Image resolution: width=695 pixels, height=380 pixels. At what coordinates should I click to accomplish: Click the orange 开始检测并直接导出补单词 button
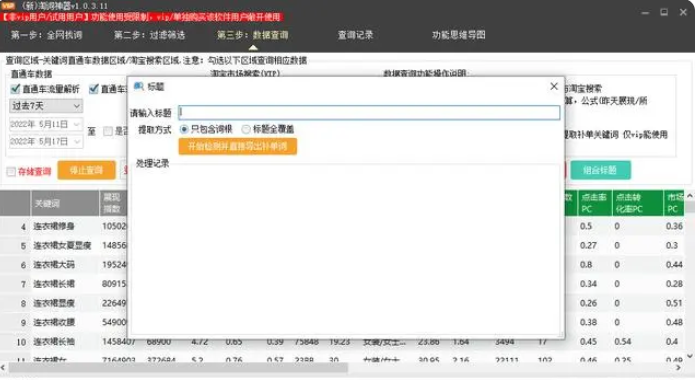click(238, 146)
